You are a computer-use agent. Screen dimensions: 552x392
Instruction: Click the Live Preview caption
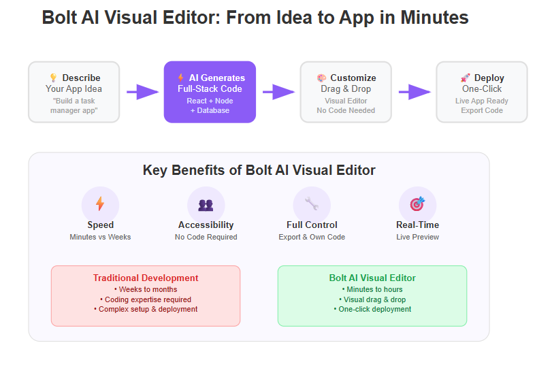417,237
